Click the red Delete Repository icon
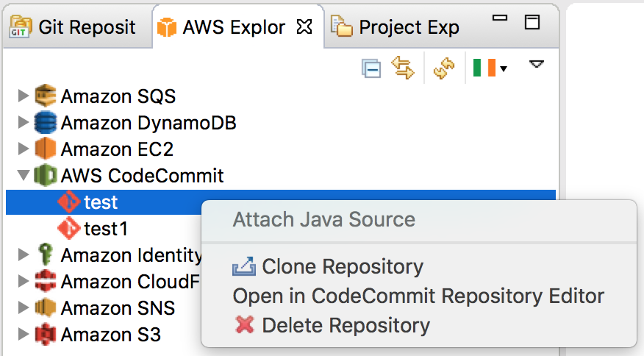The height and width of the screenshot is (356, 644). pyautogui.click(x=243, y=325)
